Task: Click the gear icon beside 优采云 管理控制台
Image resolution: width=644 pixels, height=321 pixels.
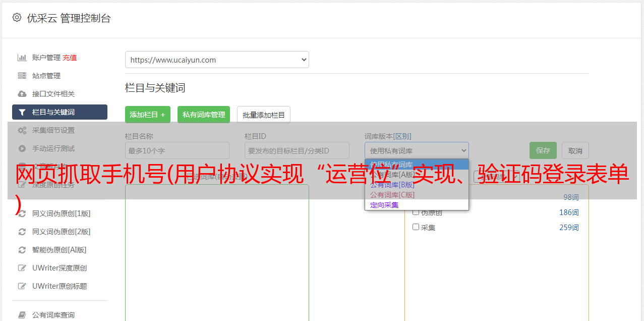Action: 17,18
